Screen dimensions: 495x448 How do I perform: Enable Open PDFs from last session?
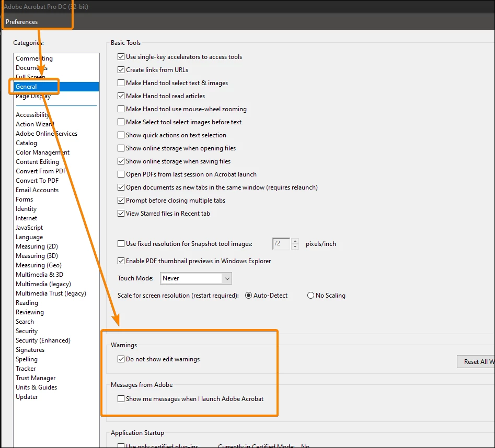coord(121,174)
